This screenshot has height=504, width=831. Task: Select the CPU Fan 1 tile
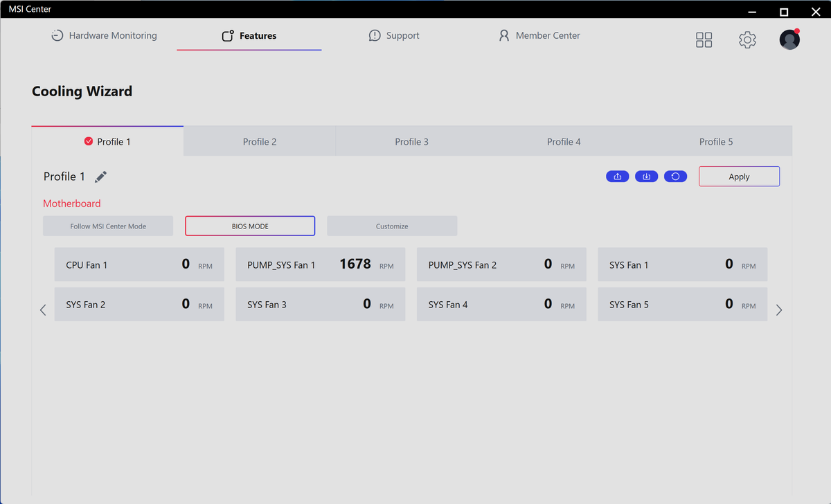coord(139,264)
